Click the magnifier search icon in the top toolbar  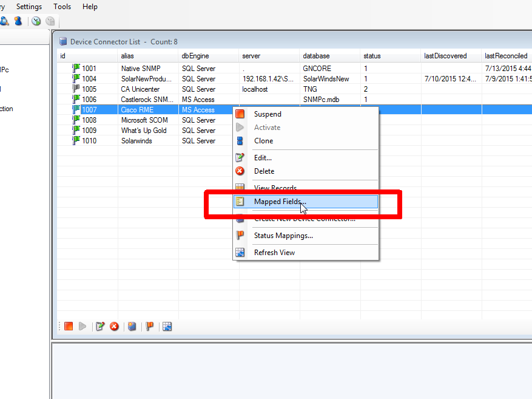(x=4, y=21)
